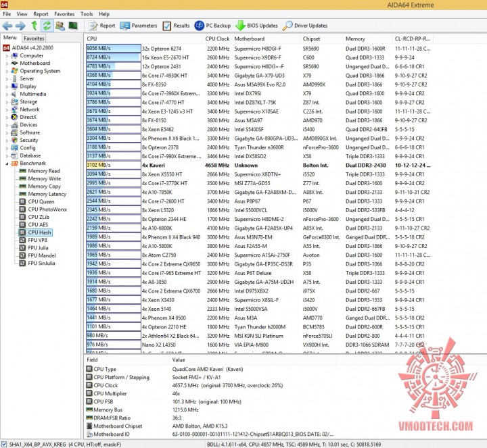Screen dimensions: 487x448
Task: Expand the Display tree node
Action: pyautogui.click(x=7, y=86)
